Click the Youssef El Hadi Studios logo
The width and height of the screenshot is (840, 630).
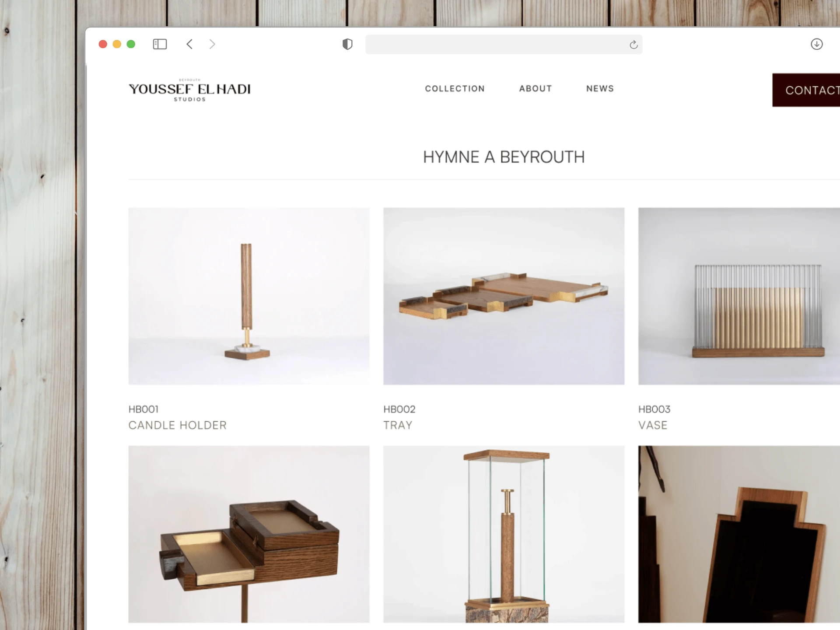click(x=189, y=90)
